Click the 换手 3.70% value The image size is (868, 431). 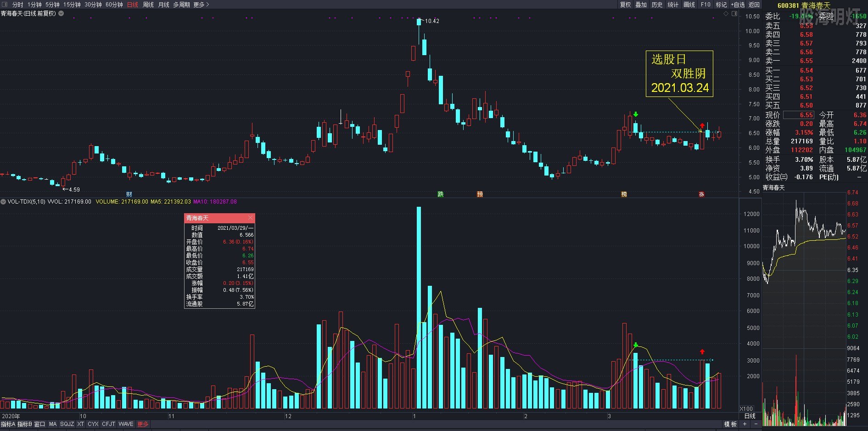click(x=804, y=159)
